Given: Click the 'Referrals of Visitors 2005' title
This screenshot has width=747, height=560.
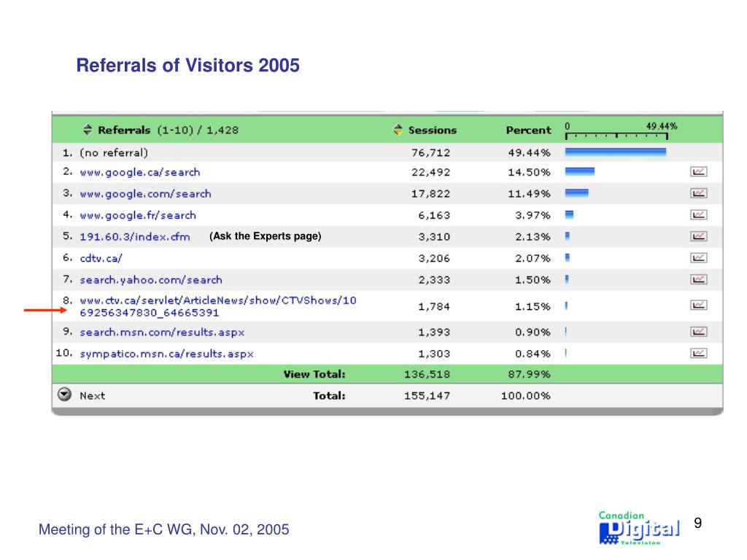Looking at the screenshot, I should [x=187, y=65].
